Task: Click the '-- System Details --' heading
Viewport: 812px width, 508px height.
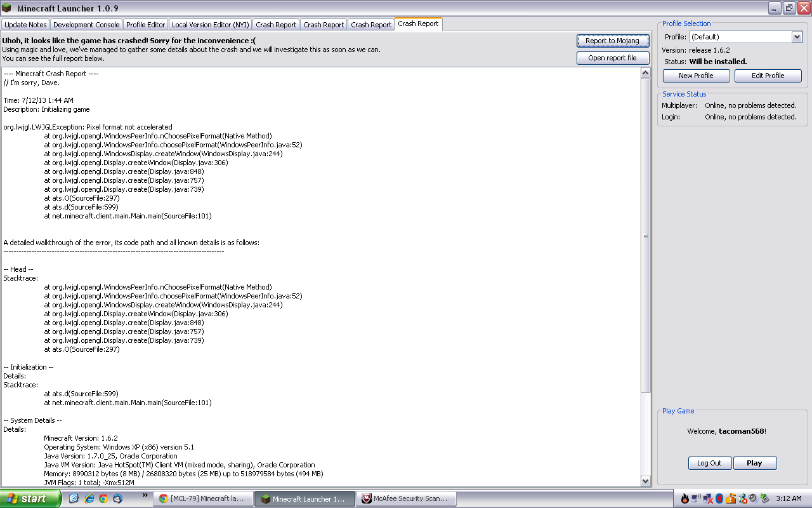Action: pos(32,420)
